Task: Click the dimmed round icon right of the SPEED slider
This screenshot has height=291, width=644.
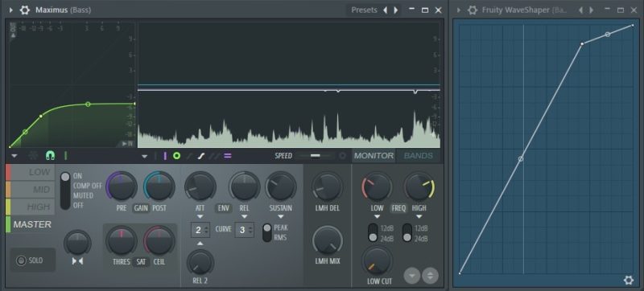Action: (343, 156)
